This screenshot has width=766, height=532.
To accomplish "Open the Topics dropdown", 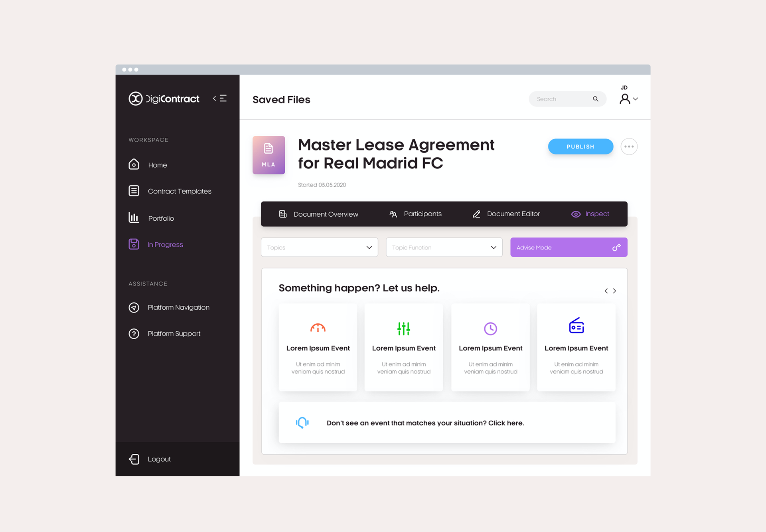I will click(x=319, y=247).
